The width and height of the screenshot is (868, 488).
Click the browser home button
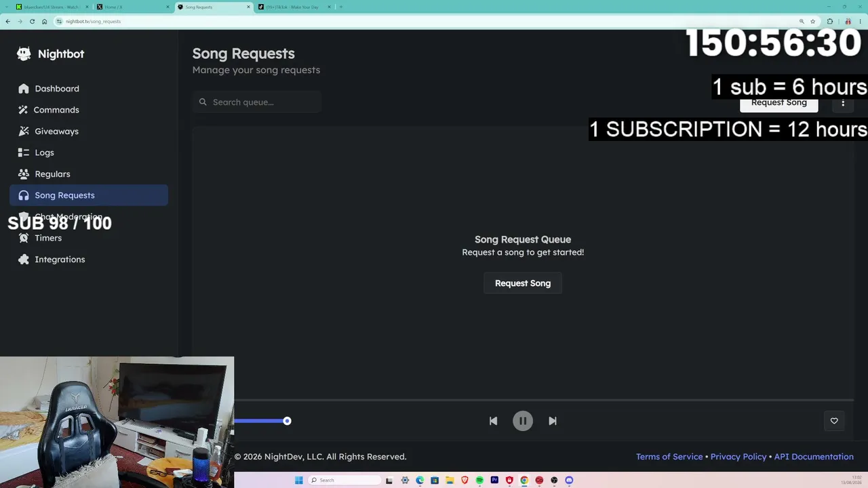(44, 22)
